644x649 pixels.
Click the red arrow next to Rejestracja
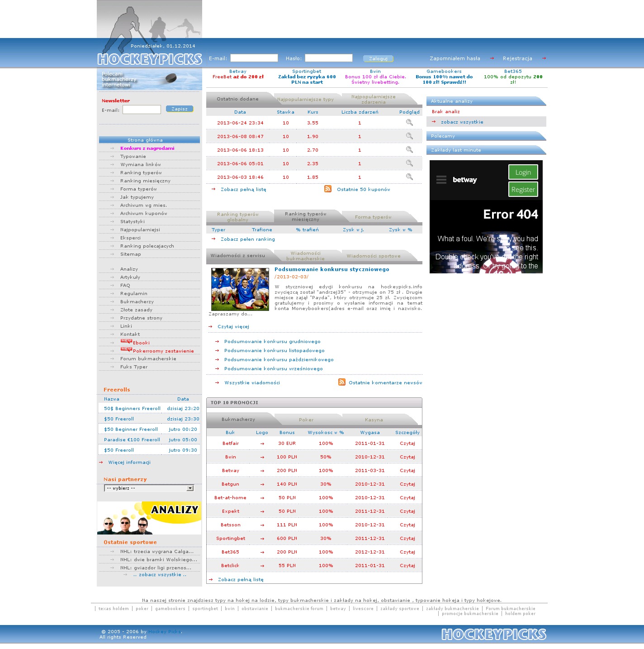point(544,58)
